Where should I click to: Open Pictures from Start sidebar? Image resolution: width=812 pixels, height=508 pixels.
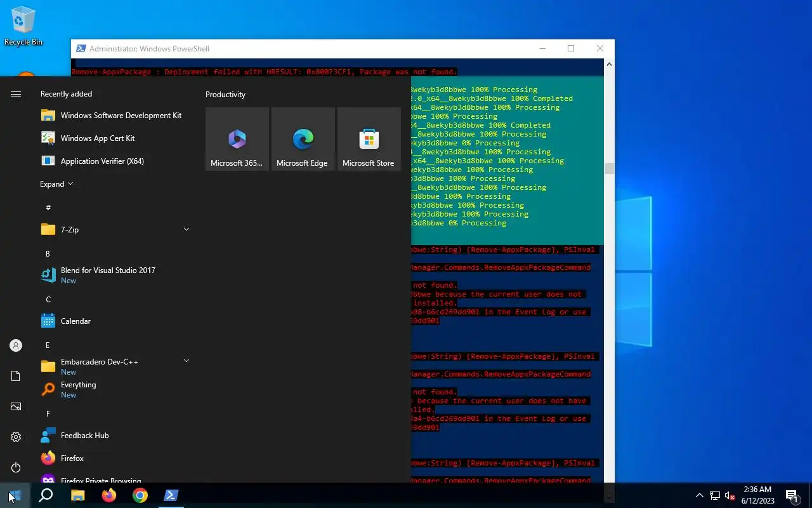(x=16, y=406)
